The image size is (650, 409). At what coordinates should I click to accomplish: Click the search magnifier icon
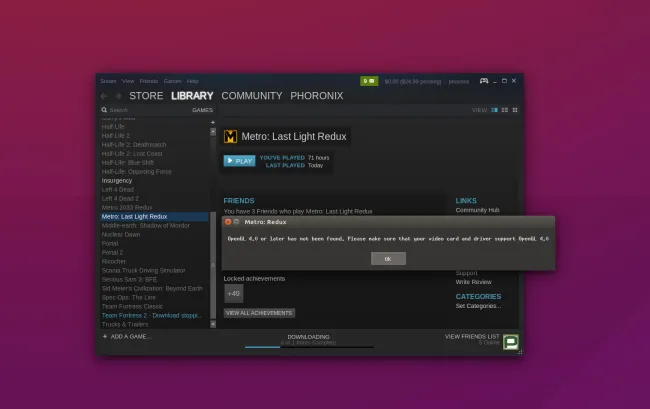click(x=104, y=110)
